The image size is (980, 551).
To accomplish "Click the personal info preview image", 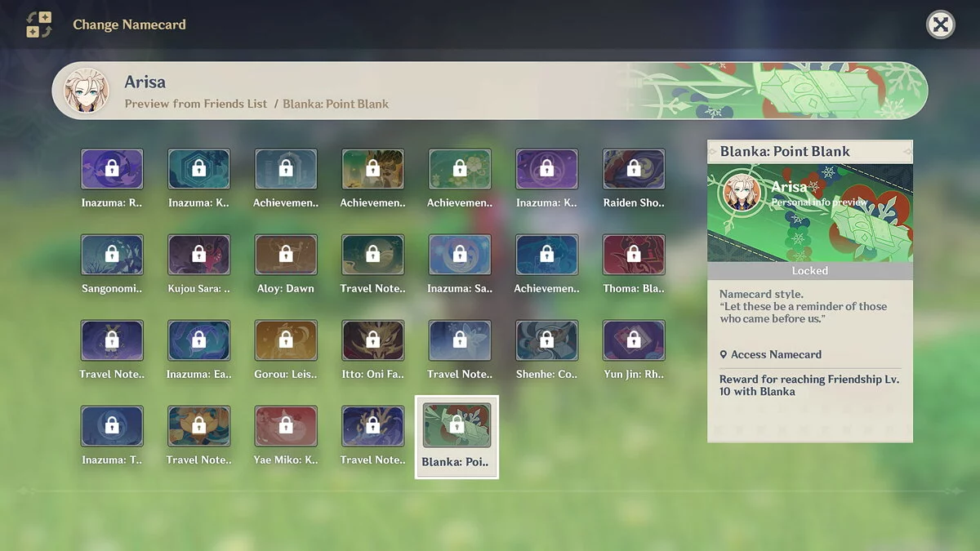I will point(810,214).
